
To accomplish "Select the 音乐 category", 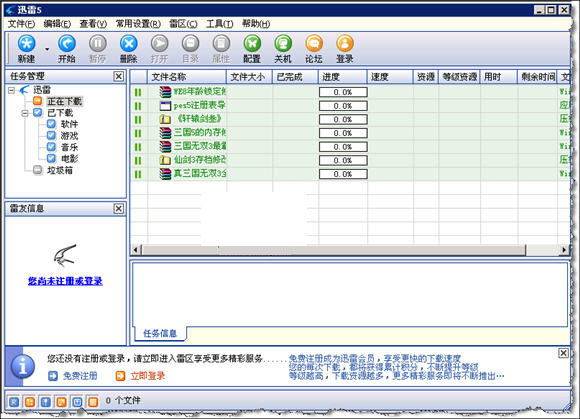I will 70,147.
